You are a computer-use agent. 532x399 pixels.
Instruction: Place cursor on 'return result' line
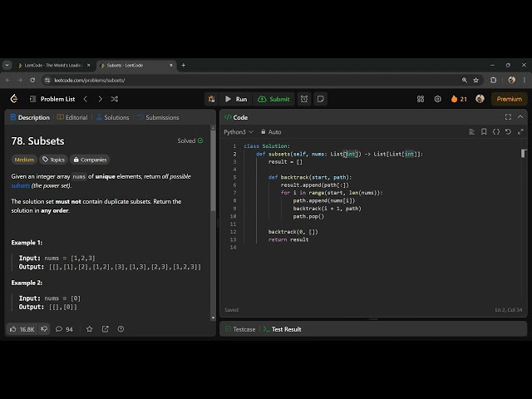coord(288,239)
